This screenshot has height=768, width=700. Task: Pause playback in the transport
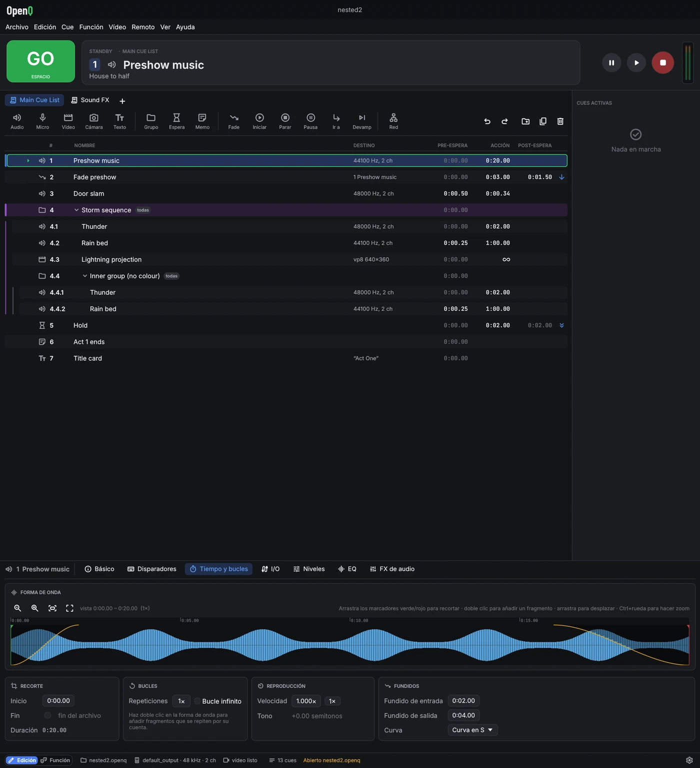[611, 63]
